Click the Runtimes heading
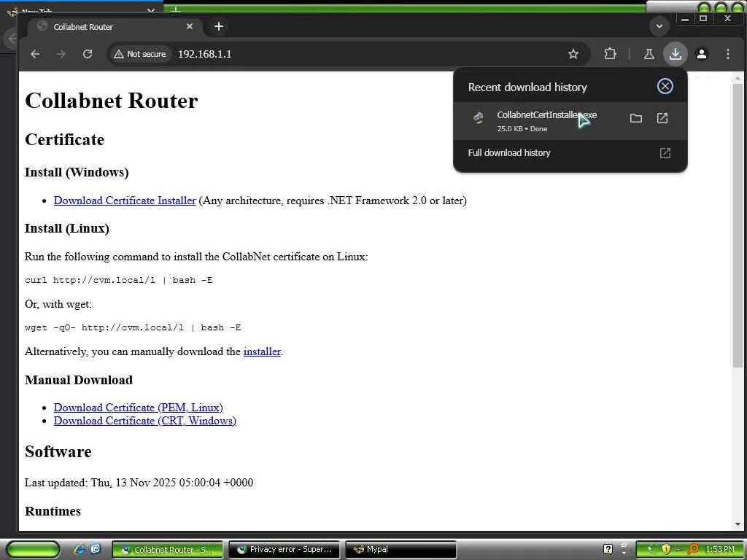The image size is (747, 560). (53, 511)
